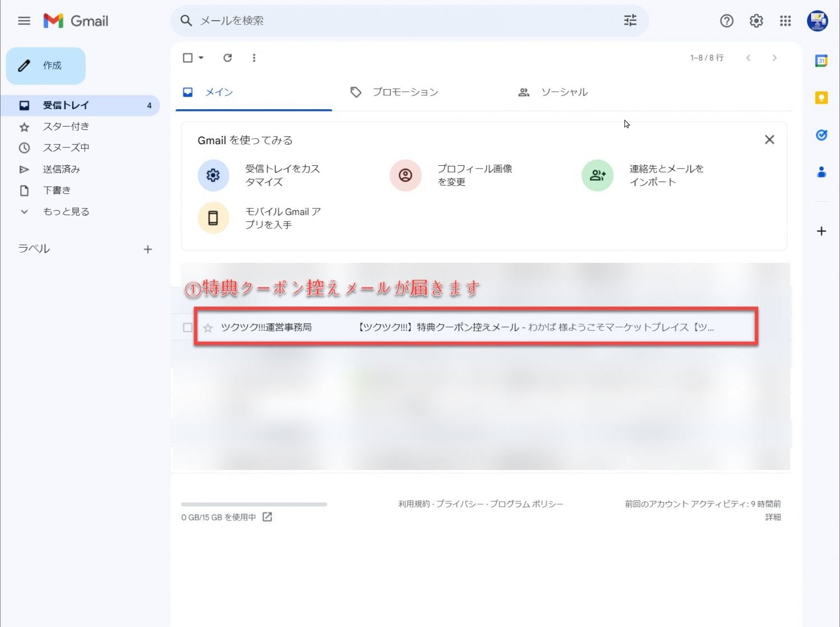Open Google Tasks side panel icon
Image resolution: width=840 pixels, height=627 pixels.
point(821,135)
